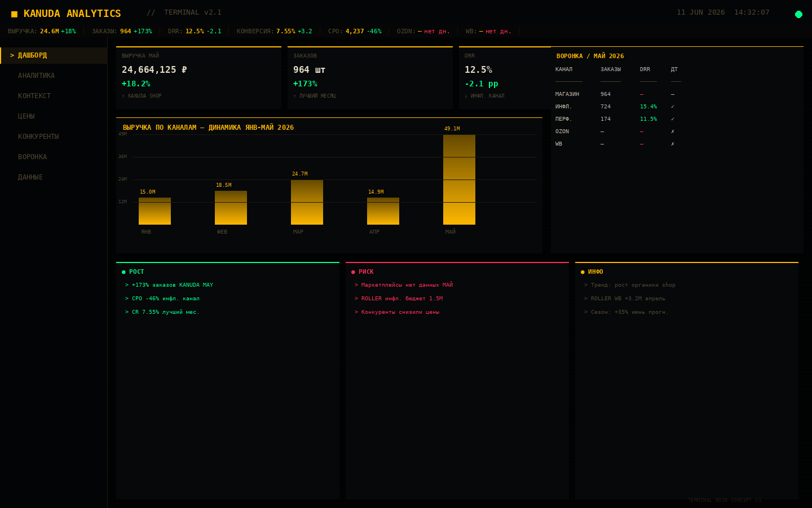Click the ВЫРУЧКА МАЙ revenue card
Image resolution: width=812 pixels, height=508 pixels.
pyautogui.click(x=198, y=78)
